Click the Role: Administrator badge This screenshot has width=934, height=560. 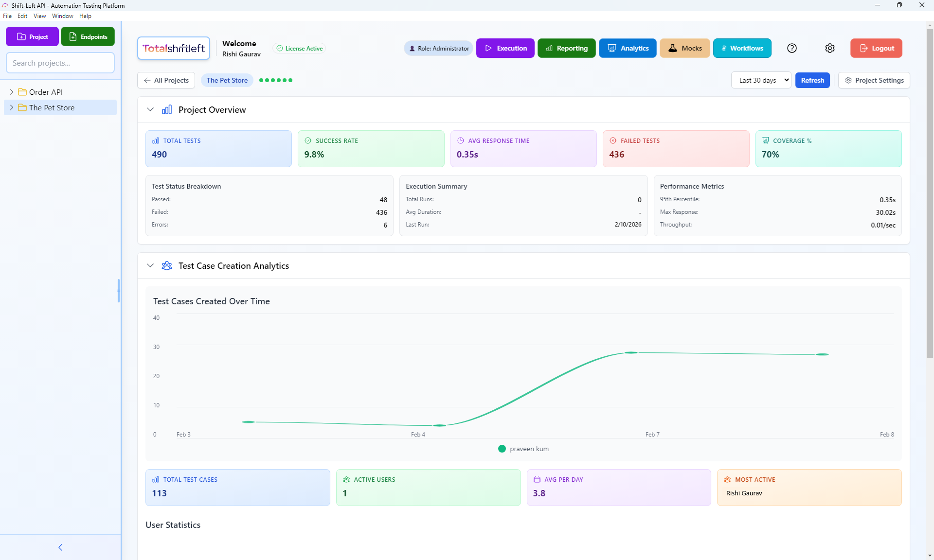438,48
